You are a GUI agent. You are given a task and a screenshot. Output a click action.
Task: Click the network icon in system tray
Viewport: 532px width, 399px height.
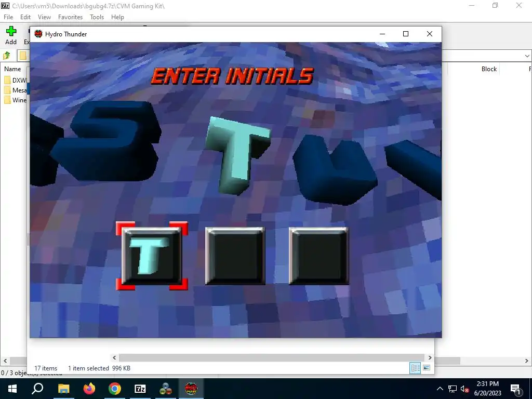coord(453,389)
